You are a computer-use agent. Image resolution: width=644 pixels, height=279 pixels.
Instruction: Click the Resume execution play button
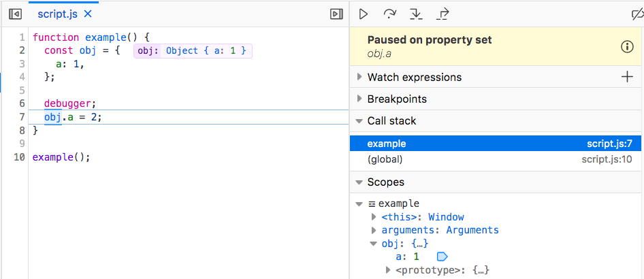point(364,14)
